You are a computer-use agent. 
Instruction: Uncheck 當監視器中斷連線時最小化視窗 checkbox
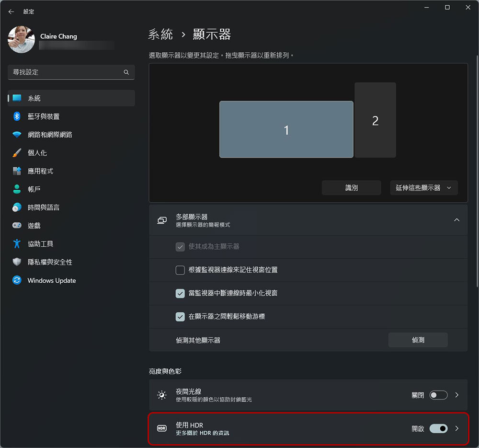(180, 293)
